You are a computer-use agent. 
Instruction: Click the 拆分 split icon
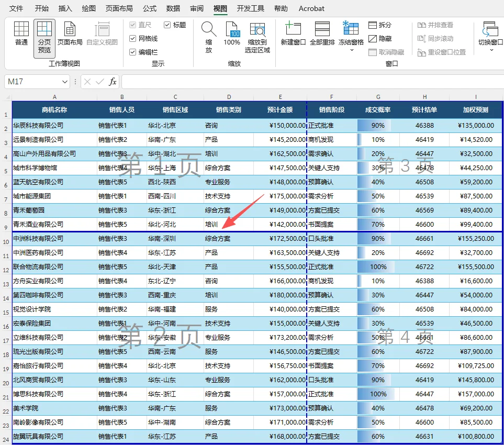coord(373,25)
